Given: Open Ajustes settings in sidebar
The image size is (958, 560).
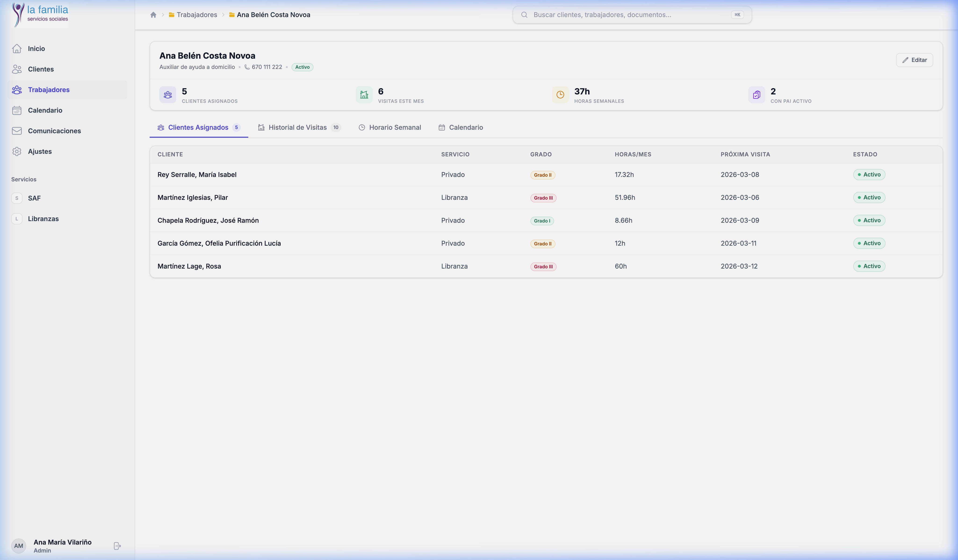Looking at the screenshot, I should 40,151.
